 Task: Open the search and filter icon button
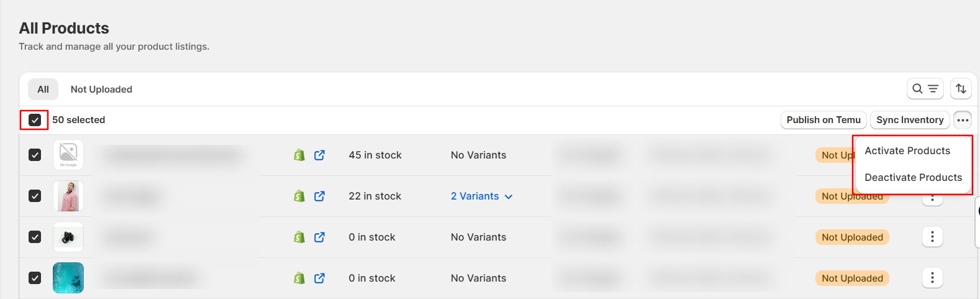(925, 89)
